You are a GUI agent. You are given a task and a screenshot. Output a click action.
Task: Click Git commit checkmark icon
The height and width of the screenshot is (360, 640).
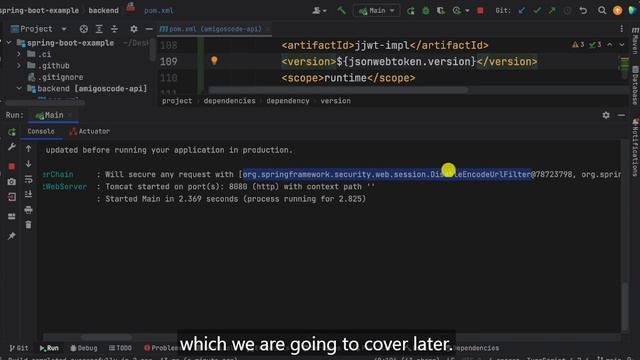pos(537,11)
